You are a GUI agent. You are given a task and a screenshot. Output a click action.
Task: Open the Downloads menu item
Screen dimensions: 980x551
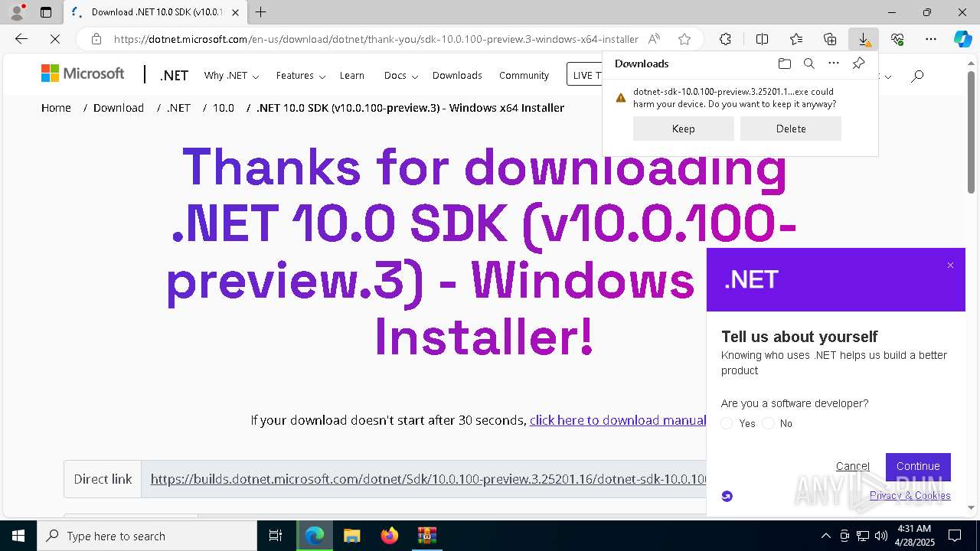coord(457,76)
